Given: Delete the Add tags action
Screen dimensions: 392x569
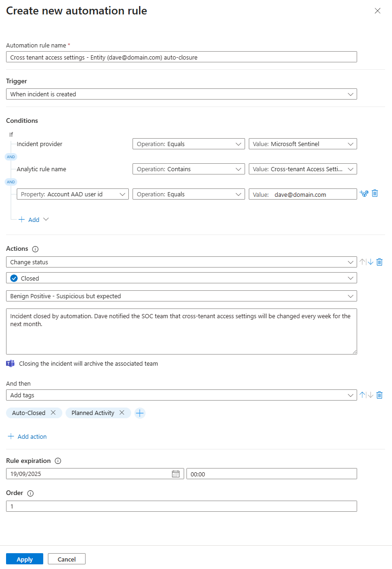Looking at the screenshot, I should 379,395.
